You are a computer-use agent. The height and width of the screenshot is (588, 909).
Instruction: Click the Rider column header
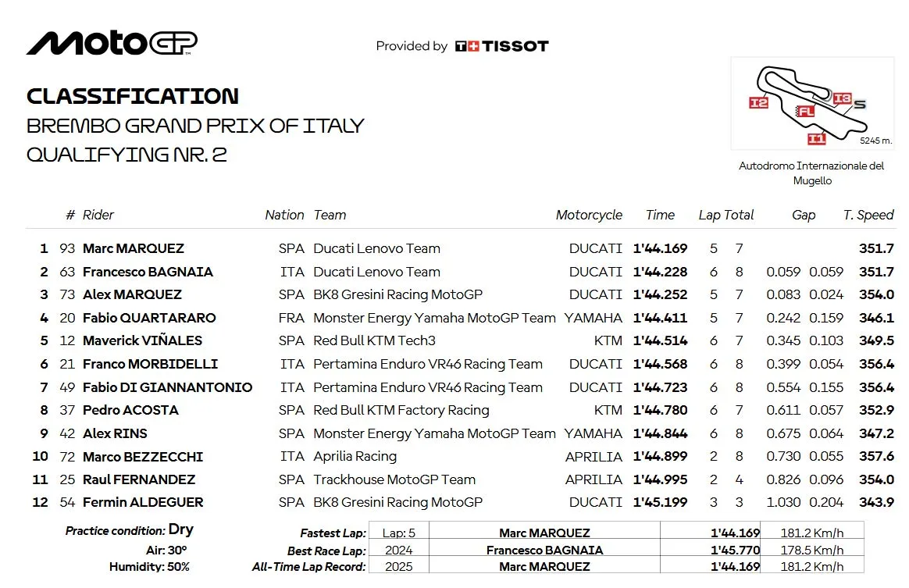pyautogui.click(x=98, y=216)
